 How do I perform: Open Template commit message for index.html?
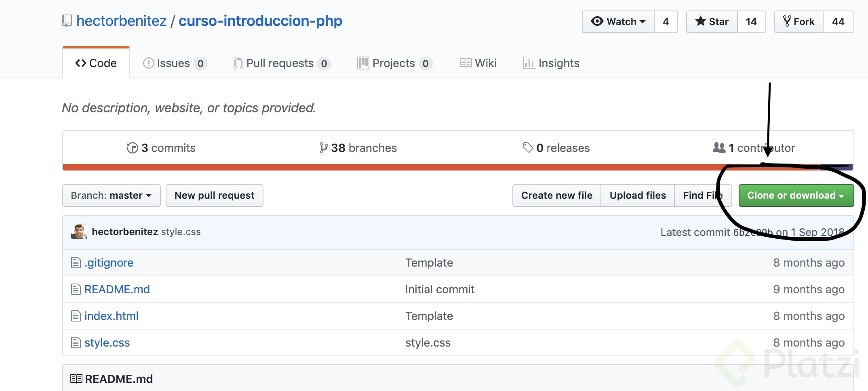point(429,316)
